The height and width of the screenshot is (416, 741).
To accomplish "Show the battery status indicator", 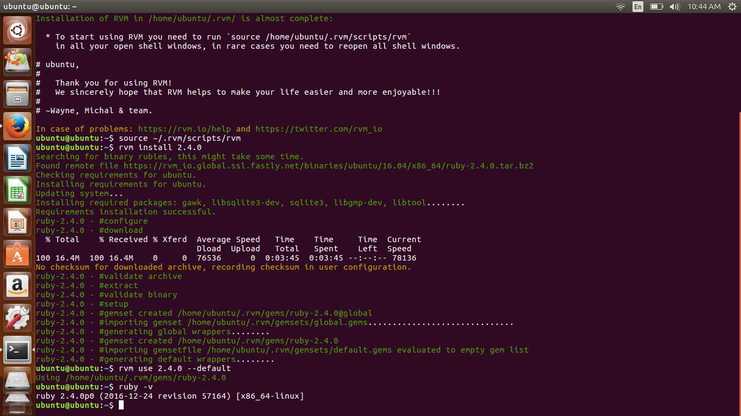I will tap(656, 7).
